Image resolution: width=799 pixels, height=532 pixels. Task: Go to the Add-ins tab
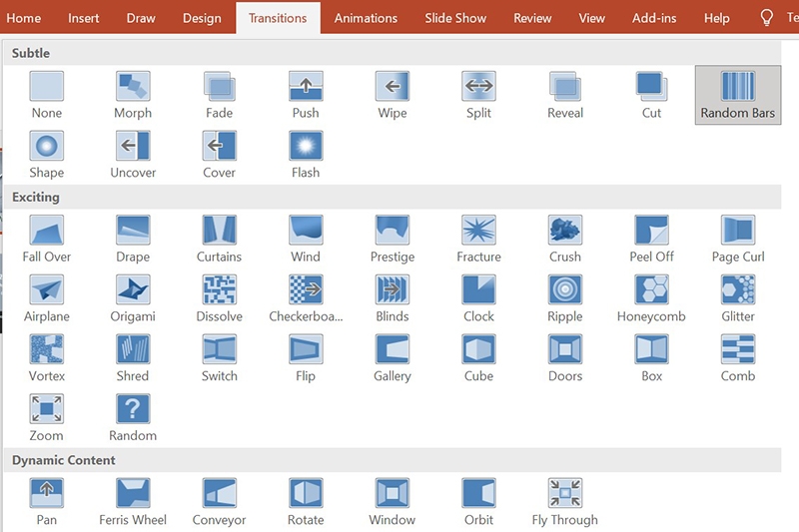(x=654, y=18)
